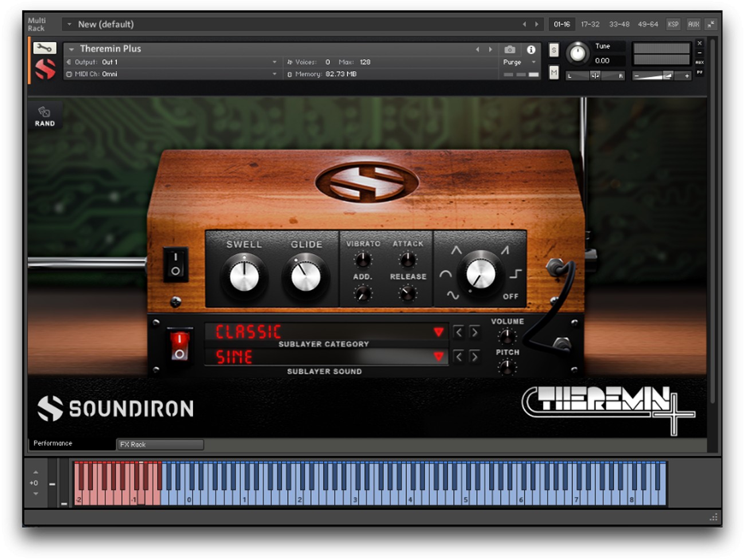Click the pan center icon on pan slider
The width and height of the screenshot is (745, 560).
[x=595, y=76]
